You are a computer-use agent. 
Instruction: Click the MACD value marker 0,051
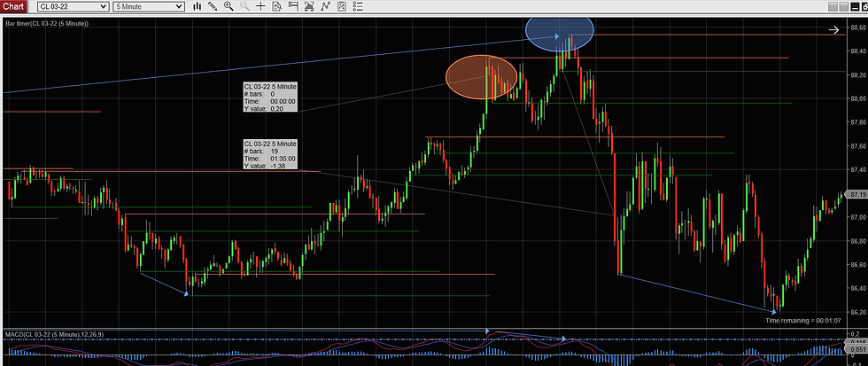point(857,349)
